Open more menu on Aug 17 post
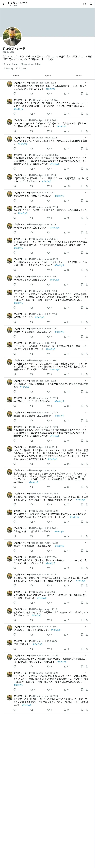Viewport: 95px width, 868px height. (86, 100)
